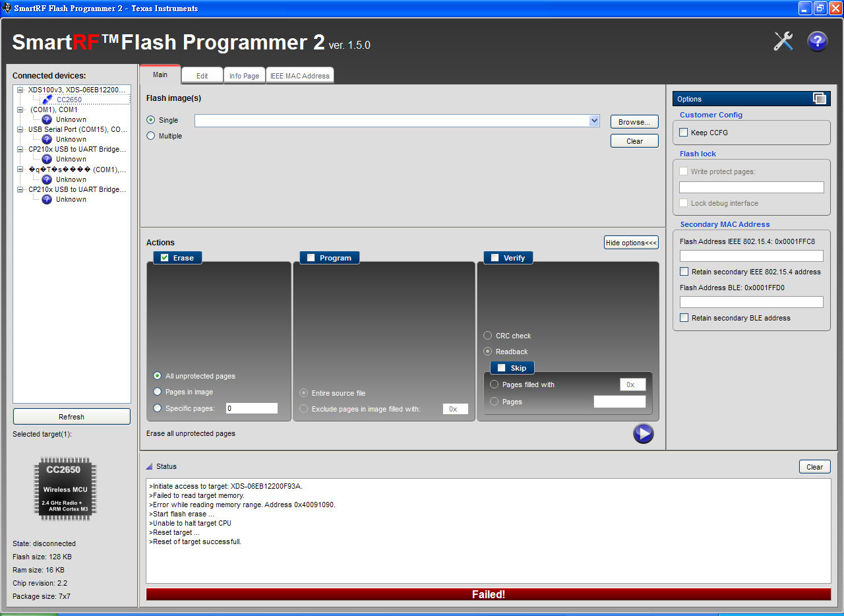Open the IEEE MAC Address tab
The height and width of the screenshot is (616, 844).
point(300,76)
